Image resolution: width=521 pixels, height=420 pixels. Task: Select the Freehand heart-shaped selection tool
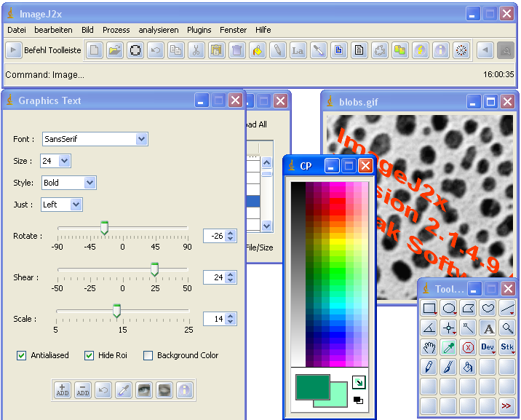(x=488, y=309)
